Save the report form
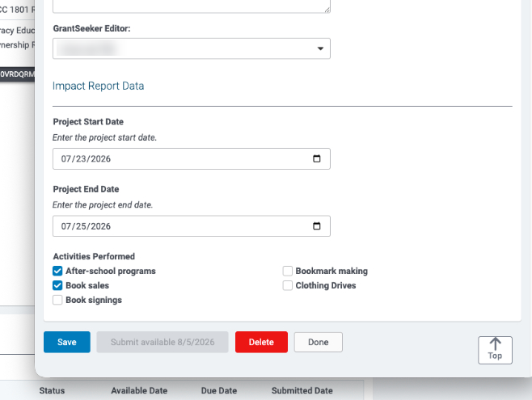The width and height of the screenshot is (532, 400). [67, 342]
